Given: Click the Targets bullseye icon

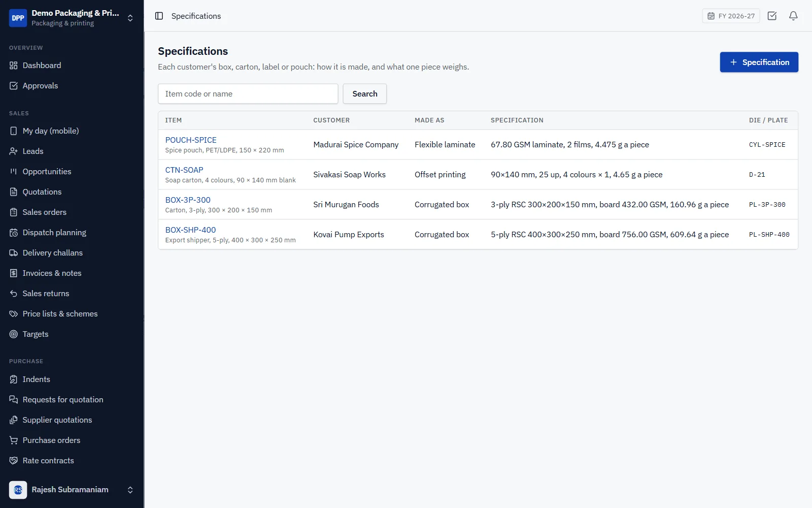Looking at the screenshot, I should coord(14,334).
